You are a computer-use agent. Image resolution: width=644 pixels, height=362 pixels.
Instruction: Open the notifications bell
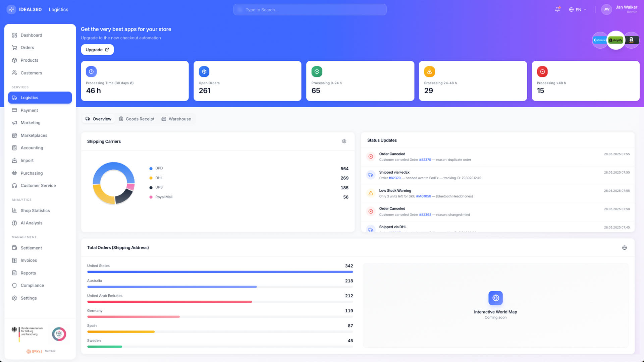[557, 9]
